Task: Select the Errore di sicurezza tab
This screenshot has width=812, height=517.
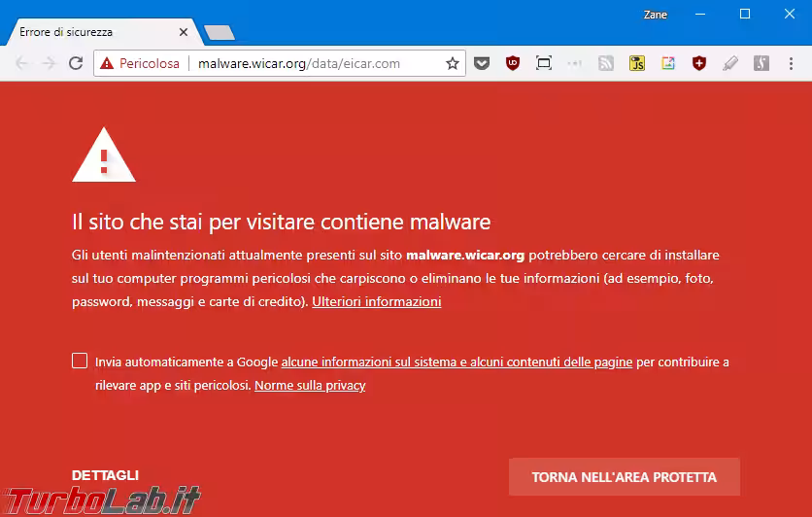Action: [x=103, y=32]
